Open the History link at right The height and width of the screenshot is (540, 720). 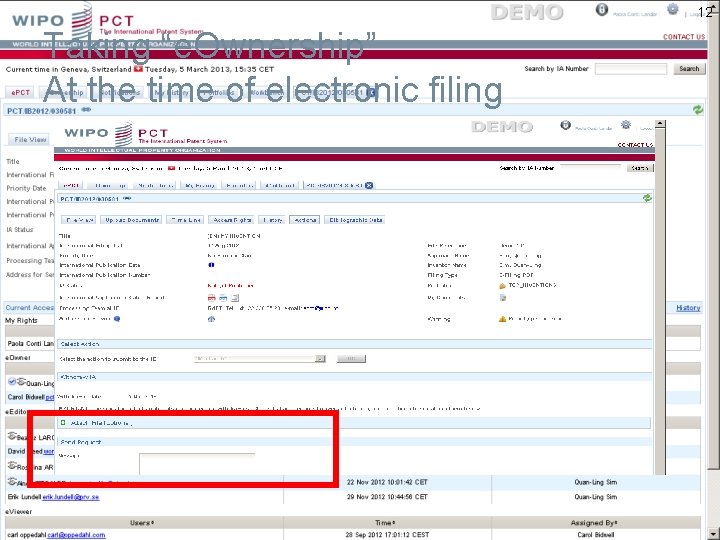(688, 308)
